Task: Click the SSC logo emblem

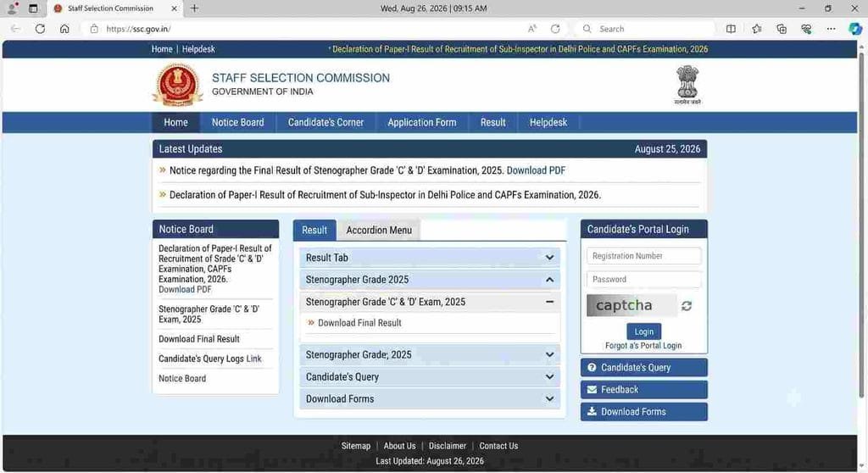Action: tap(178, 85)
